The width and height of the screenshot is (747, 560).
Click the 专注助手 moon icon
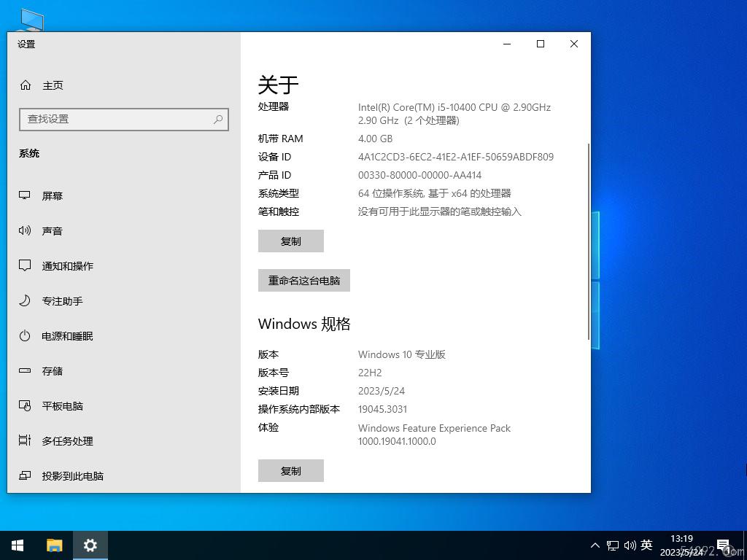[25, 300]
